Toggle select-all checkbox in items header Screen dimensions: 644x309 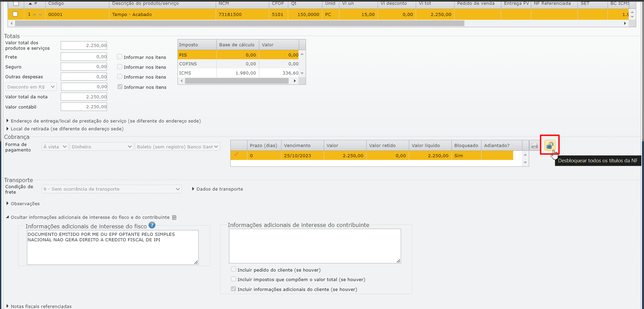pyautogui.click(x=16, y=3)
